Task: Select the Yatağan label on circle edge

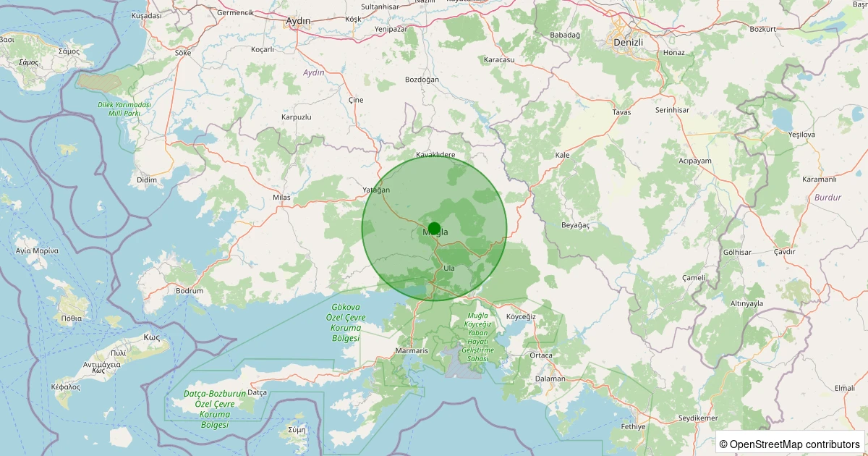Action: (x=376, y=190)
